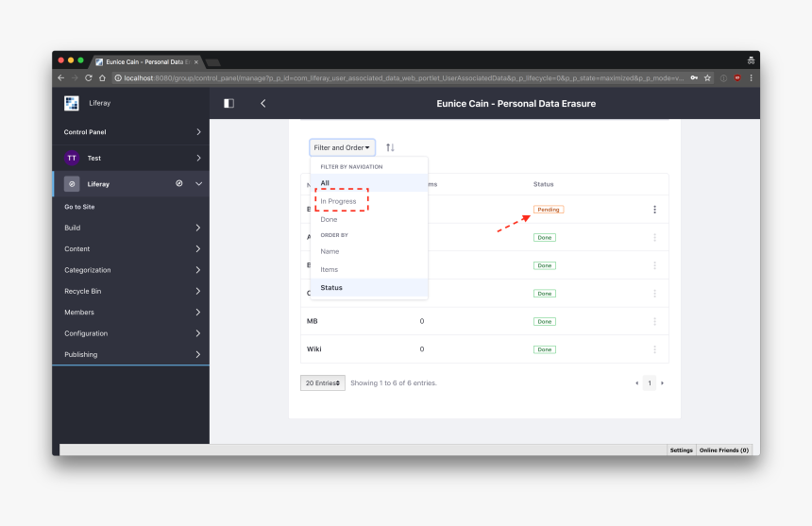The height and width of the screenshot is (526, 812).
Task: Bookmark this page with the star
Action: (707, 77)
